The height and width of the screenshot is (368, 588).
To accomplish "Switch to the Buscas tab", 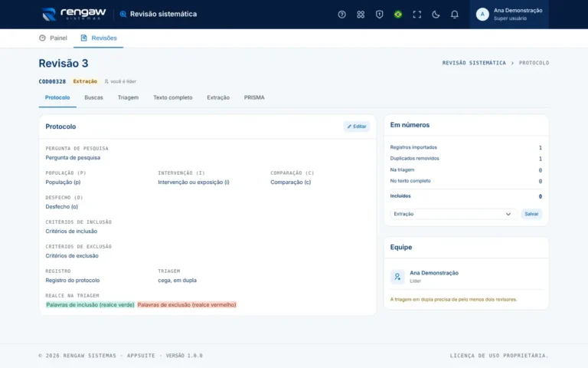I will click(x=93, y=97).
